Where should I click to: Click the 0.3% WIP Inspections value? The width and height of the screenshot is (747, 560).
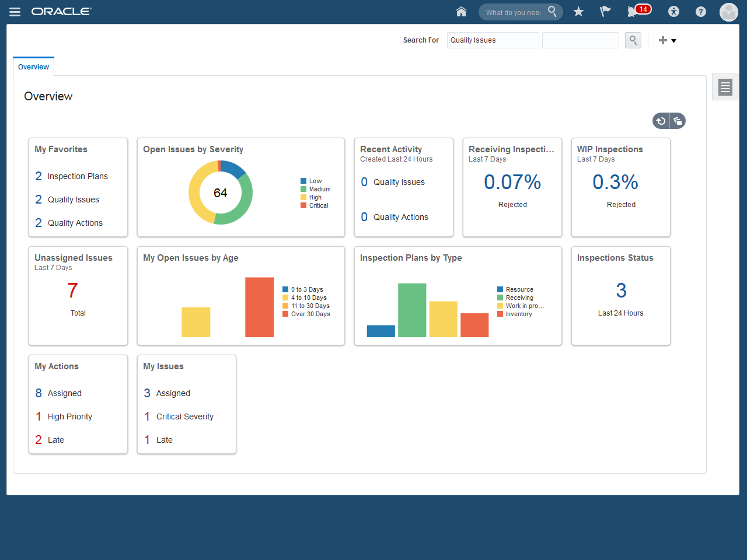pyautogui.click(x=615, y=182)
